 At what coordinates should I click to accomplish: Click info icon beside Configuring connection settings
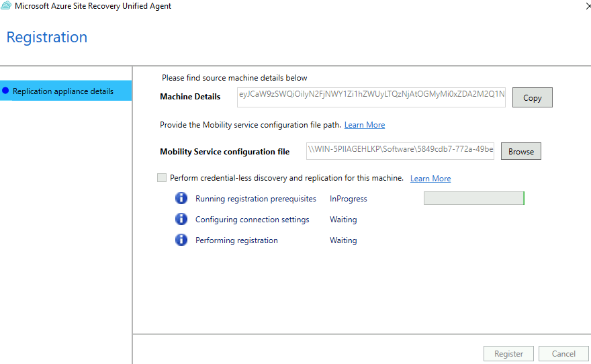tap(181, 219)
